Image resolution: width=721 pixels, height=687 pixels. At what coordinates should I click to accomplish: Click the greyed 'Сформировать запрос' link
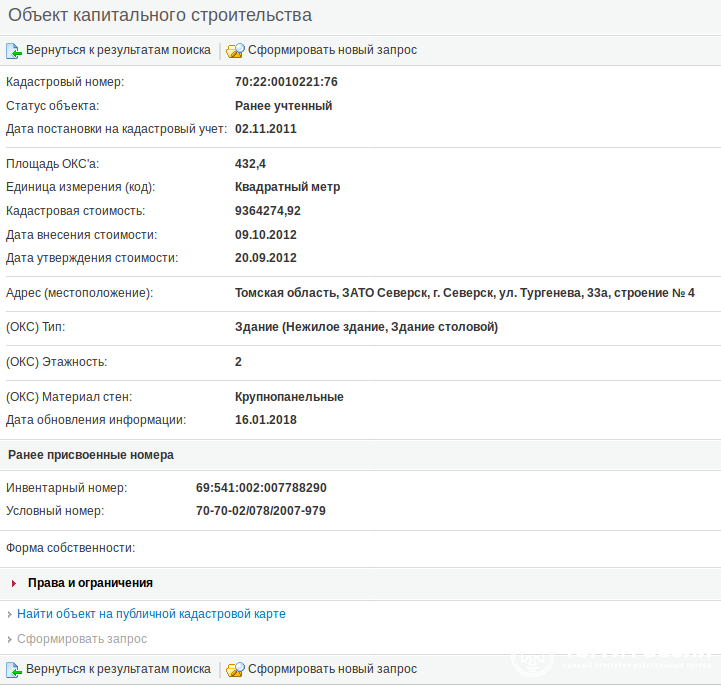pyautogui.click(x=82, y=639)
